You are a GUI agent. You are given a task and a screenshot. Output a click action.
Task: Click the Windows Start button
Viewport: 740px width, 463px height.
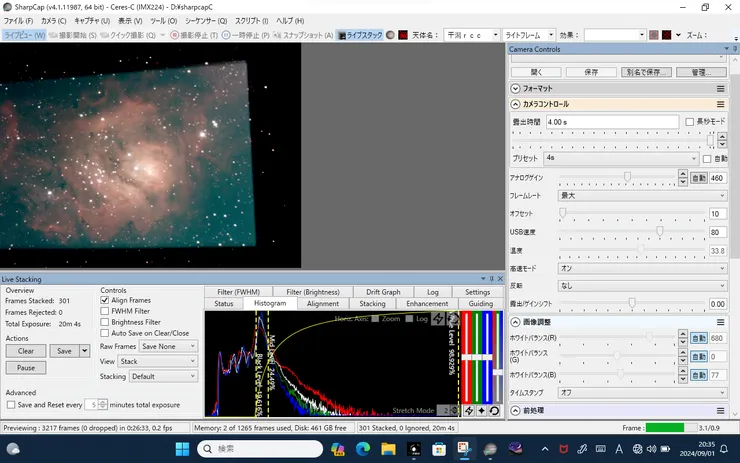[x=183, y=448]
